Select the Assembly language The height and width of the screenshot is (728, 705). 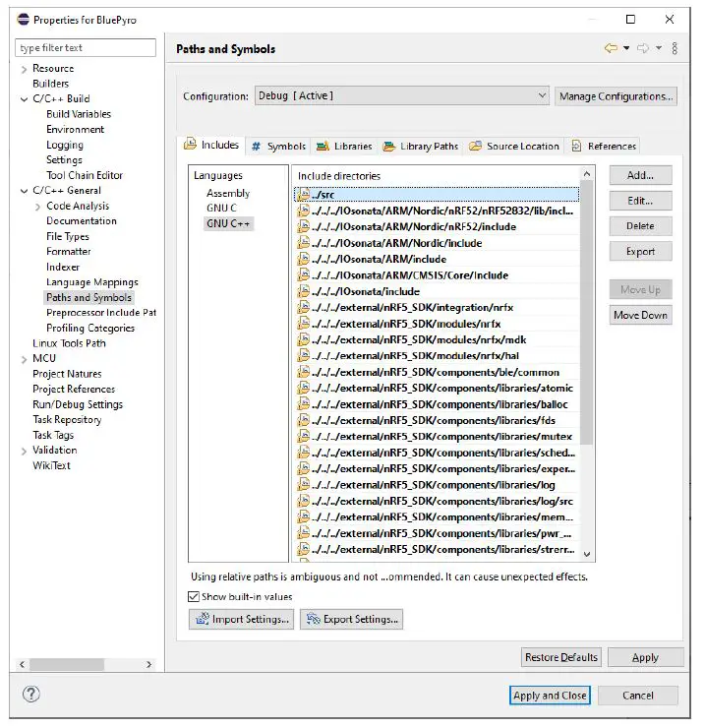(228, 193)
